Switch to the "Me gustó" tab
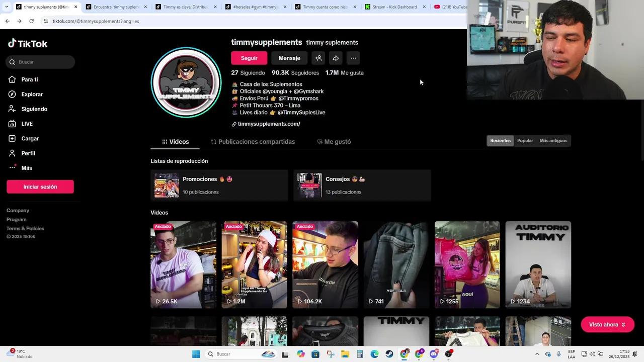This screenshot has height=362, width=644. (334, 141)
